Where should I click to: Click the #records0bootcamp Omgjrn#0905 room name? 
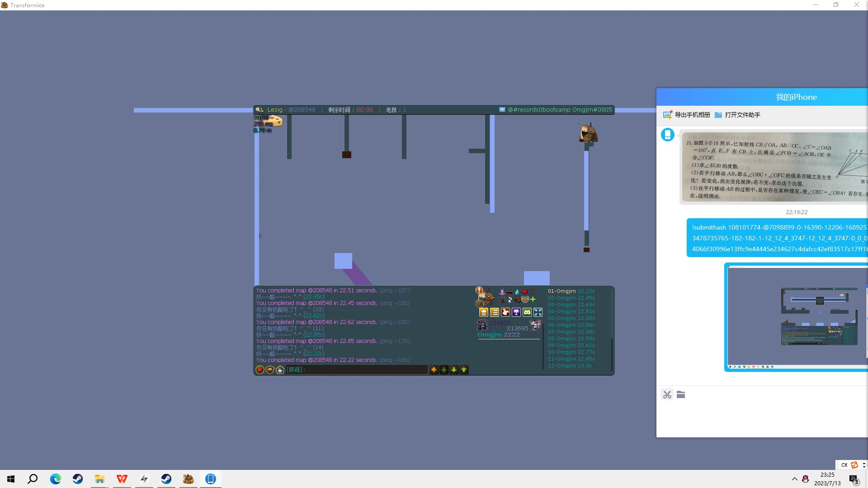click(560, 110)
